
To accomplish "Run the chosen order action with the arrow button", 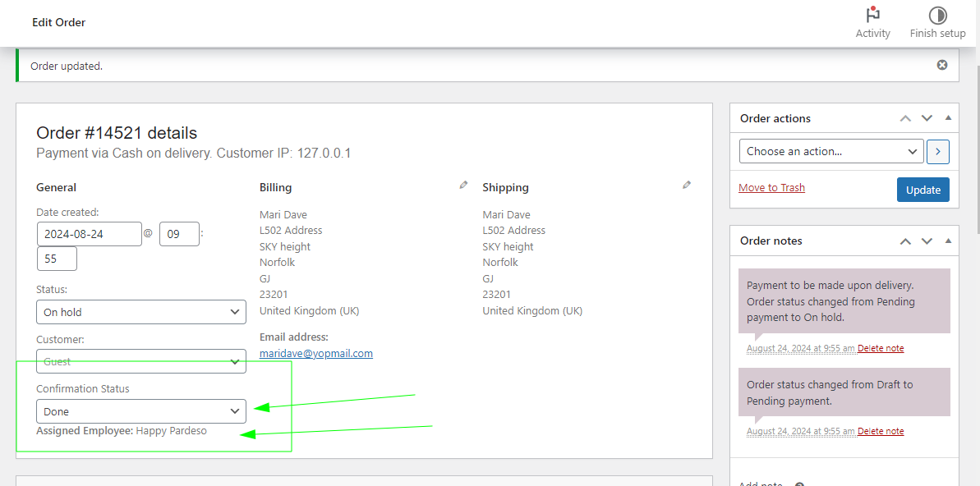I will (937, 151).
